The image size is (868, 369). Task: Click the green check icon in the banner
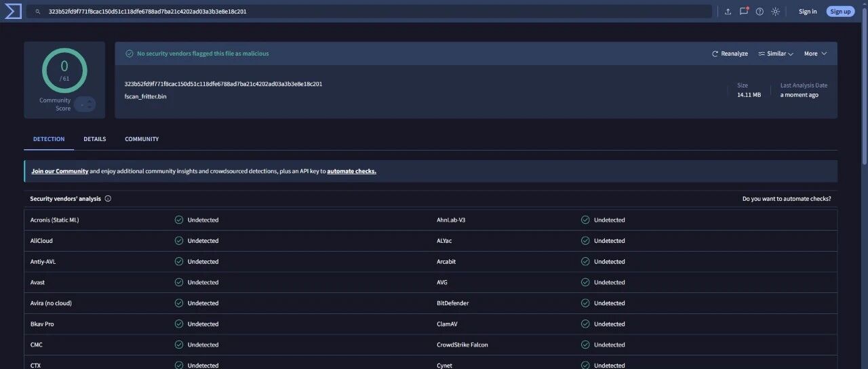[129, 54]
